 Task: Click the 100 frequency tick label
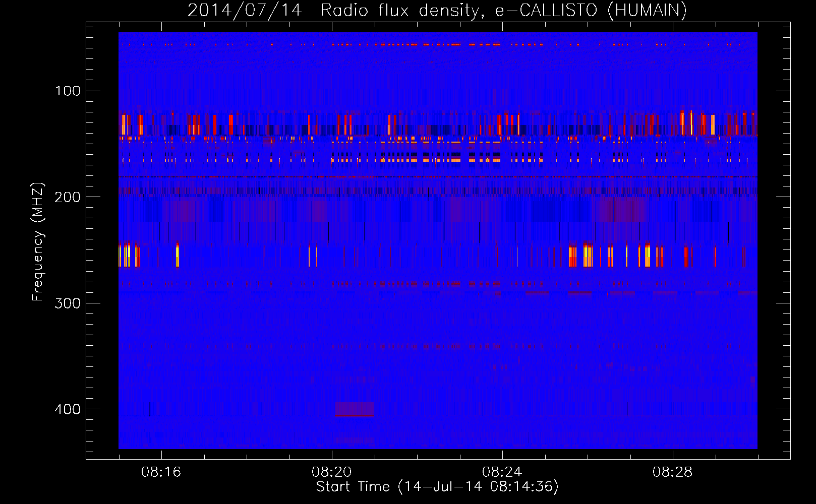[x=68, y=91]
